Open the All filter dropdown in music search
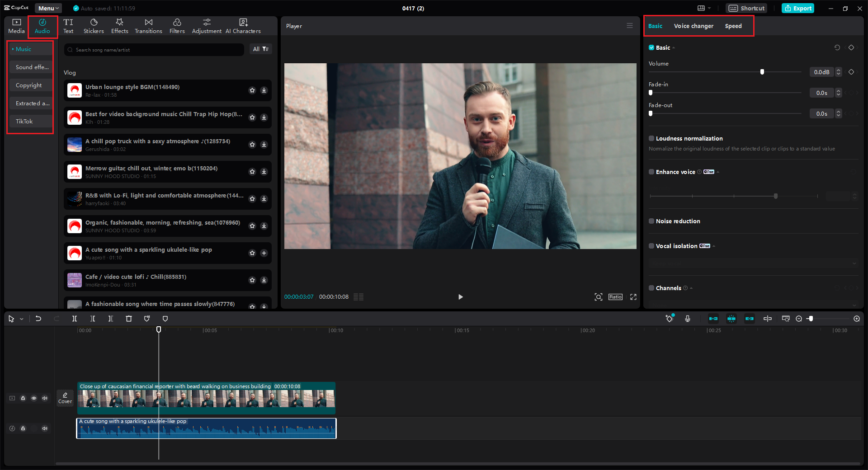Viewport: 868px width, 470px height. click(261, 49)
